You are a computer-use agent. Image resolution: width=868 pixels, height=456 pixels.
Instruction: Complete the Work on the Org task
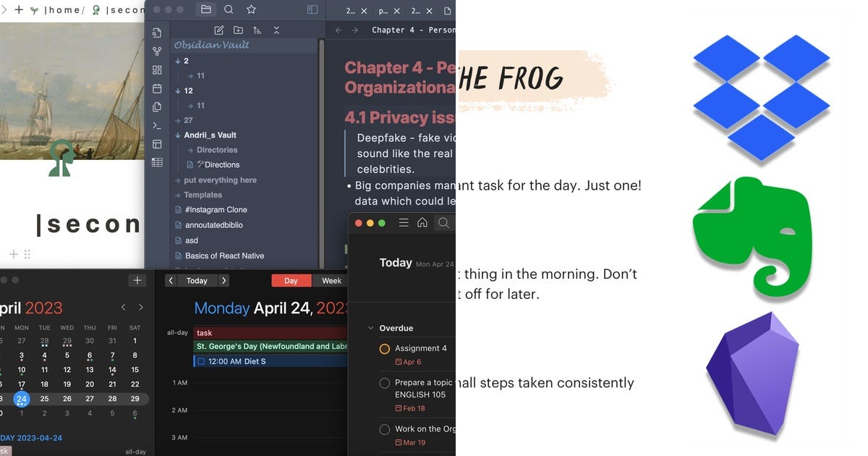(x=384, y=429)
